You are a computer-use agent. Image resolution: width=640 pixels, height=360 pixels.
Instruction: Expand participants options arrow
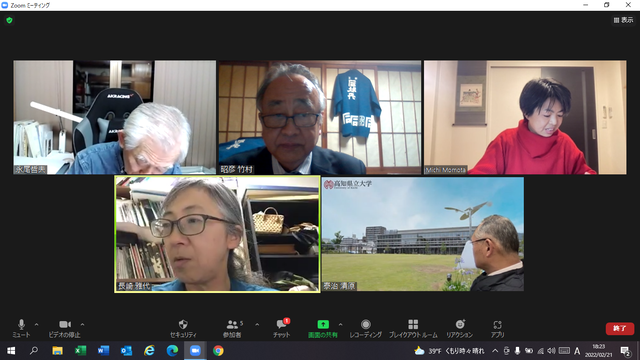point(257,325)
